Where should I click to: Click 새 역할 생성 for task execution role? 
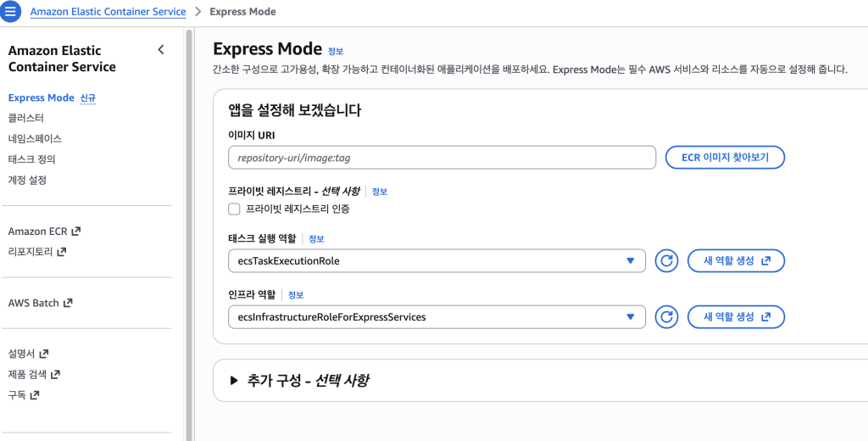736,261
